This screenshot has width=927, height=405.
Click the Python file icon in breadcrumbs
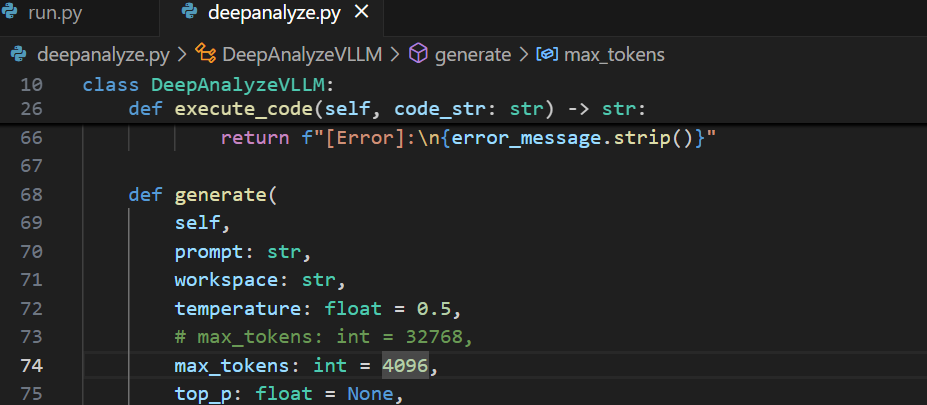(x=19, y=54)
